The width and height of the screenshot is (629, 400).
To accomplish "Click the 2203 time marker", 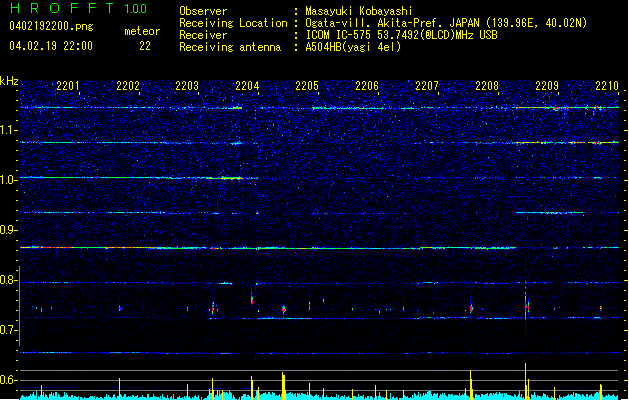I will tap(187, 86).
